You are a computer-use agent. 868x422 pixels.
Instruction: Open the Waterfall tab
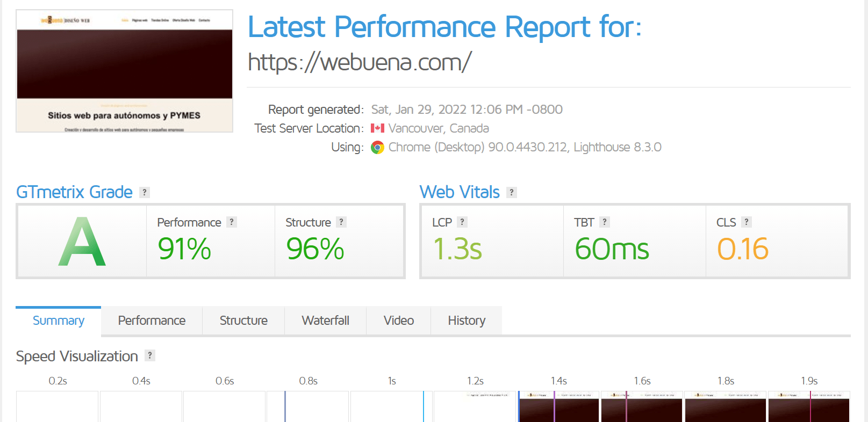tap(326, 321)
